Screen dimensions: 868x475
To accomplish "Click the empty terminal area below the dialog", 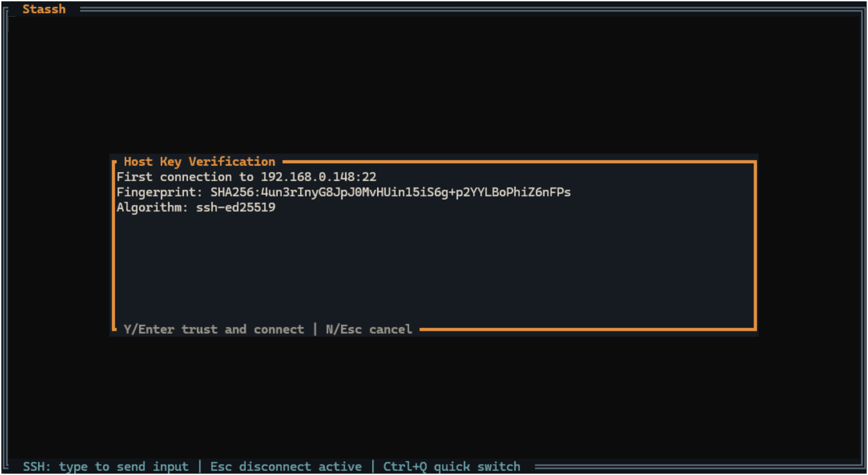I will 433,396.
